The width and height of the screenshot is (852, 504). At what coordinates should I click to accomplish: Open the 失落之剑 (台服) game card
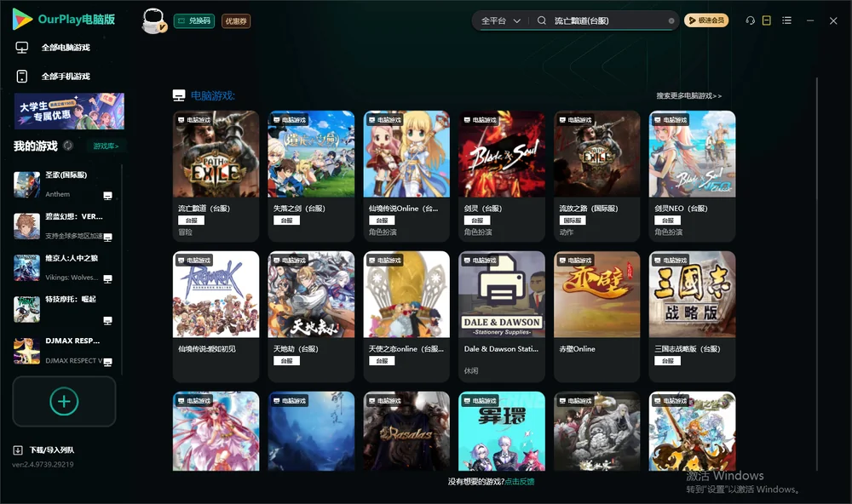[311, 176]
